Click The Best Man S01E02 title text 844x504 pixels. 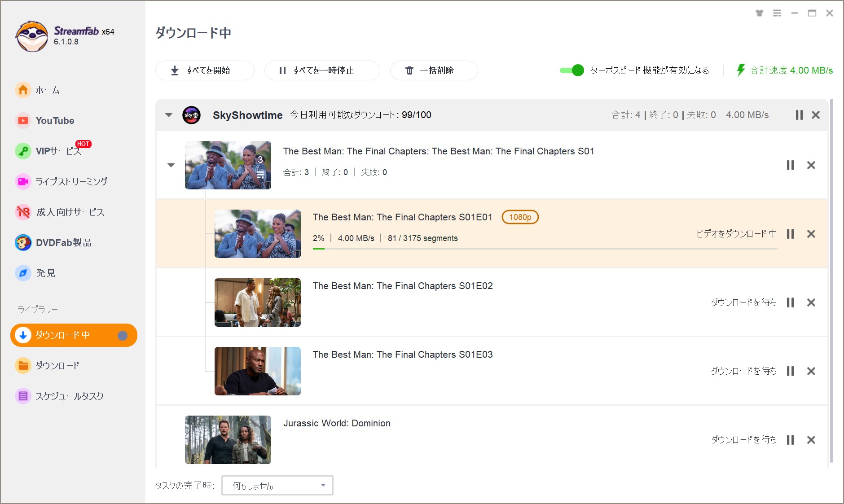403,286
